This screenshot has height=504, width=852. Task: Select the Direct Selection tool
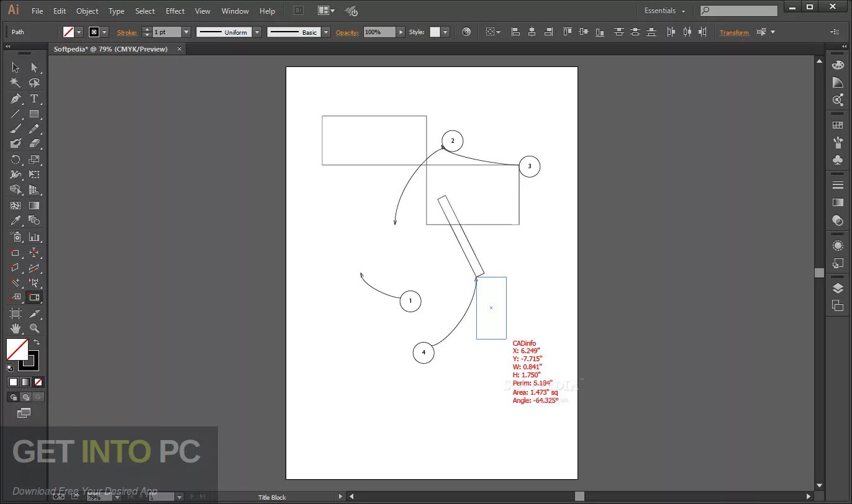34,67
